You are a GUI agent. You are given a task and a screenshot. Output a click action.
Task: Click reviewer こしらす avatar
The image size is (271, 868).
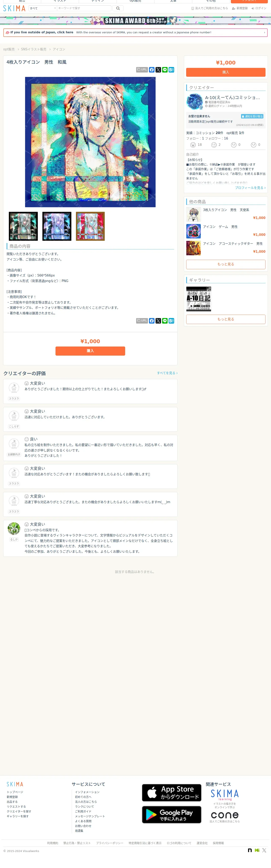point(14,416)
